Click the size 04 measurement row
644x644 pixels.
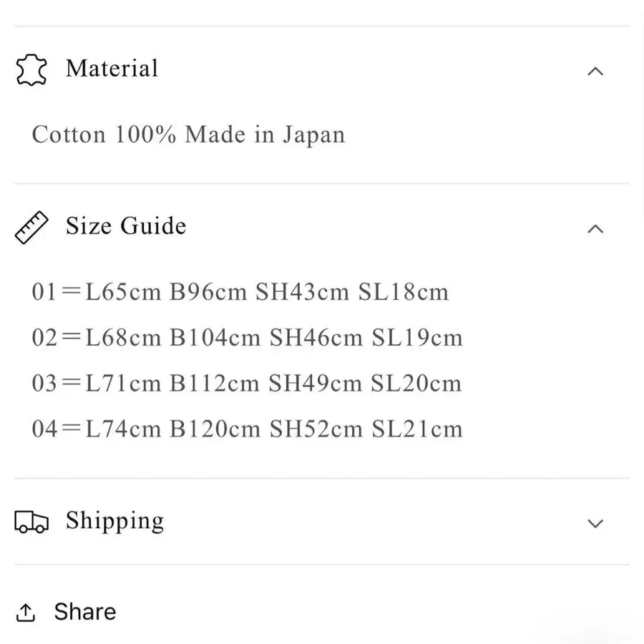click(248, 429)
